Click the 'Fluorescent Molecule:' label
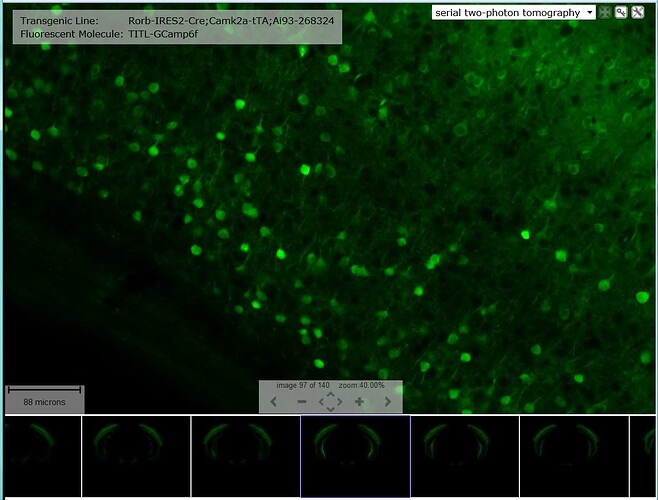 pos(72,34)
